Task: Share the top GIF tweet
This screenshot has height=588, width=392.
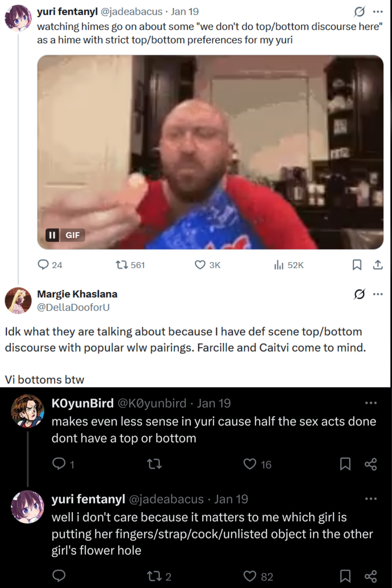Action: 377,265
